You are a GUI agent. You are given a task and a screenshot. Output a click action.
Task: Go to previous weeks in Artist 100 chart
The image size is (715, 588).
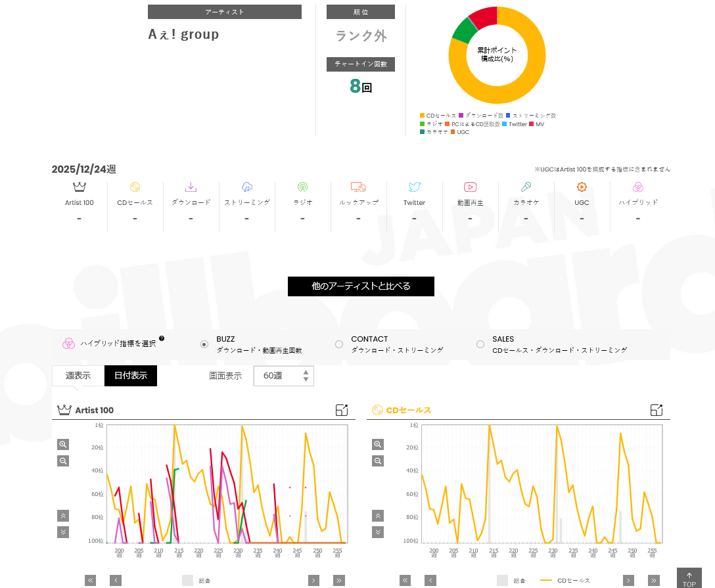pos(116,580)
